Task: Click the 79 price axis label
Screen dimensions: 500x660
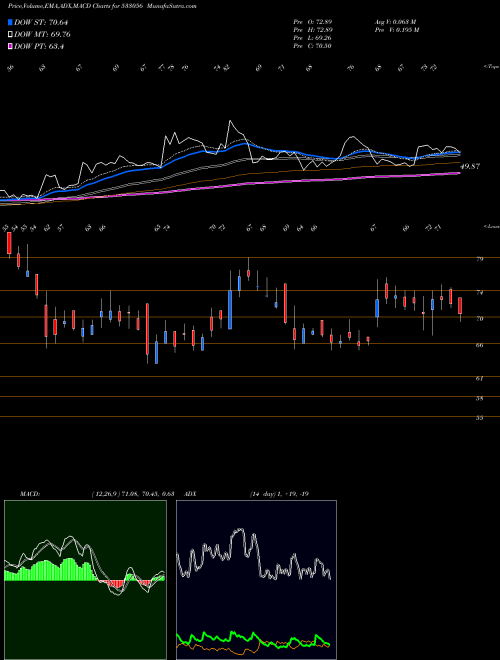Action: 479,259
